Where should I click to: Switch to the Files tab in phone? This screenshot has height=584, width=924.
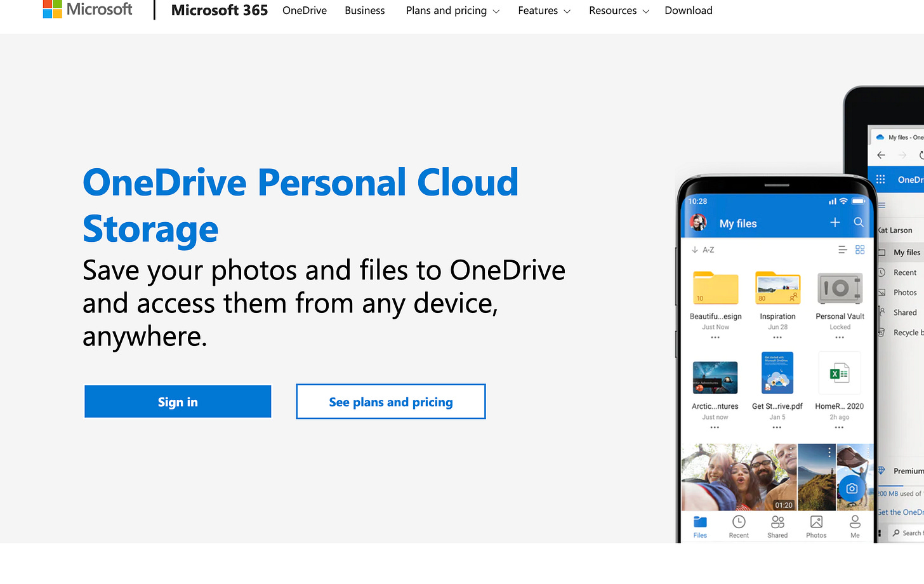tap(700, 527)
